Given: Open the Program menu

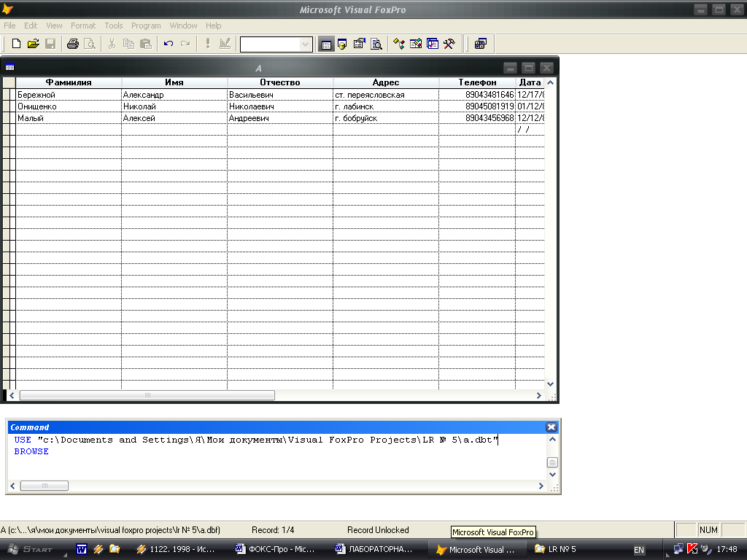Looking at the screenshot, I should [x=146, y=26].
